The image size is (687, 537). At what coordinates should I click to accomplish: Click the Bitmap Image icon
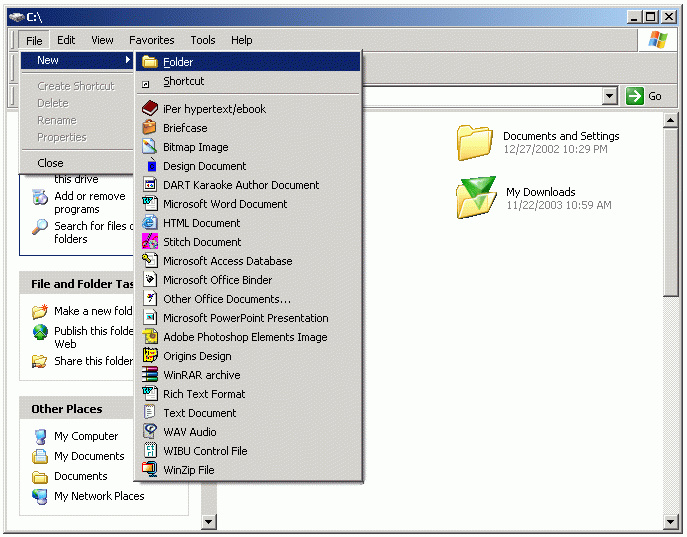150,147
